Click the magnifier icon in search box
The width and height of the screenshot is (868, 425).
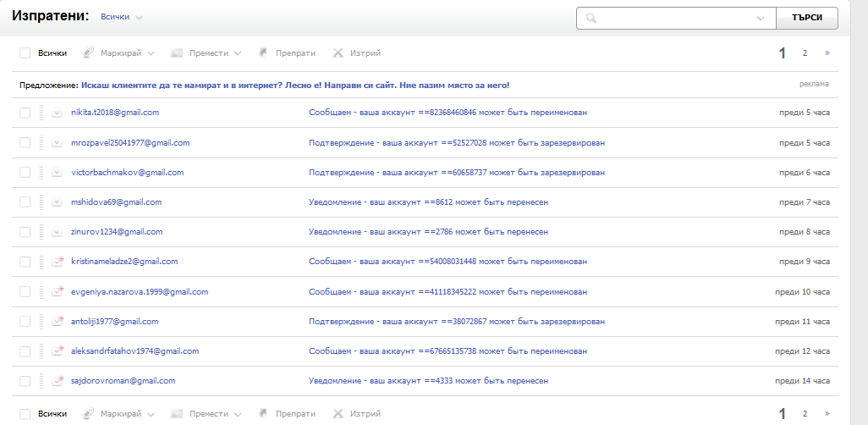tap(591, 18)
